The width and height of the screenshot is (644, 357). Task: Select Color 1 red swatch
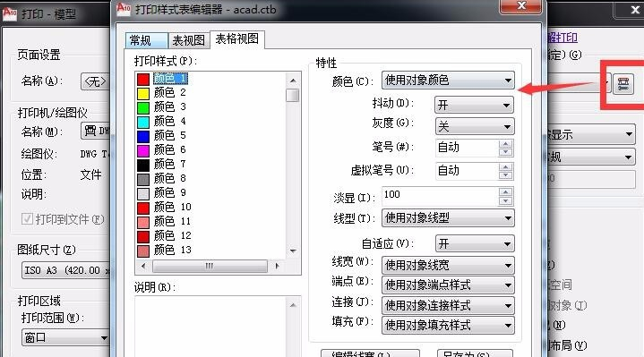pos(143,80)
